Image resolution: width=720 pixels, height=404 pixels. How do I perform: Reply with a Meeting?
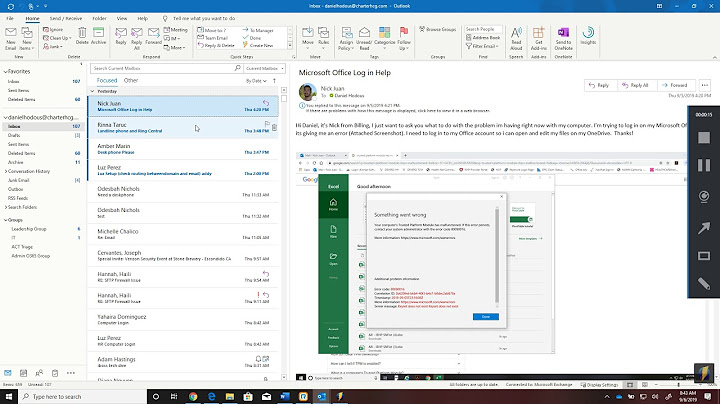tap(176, 30)
